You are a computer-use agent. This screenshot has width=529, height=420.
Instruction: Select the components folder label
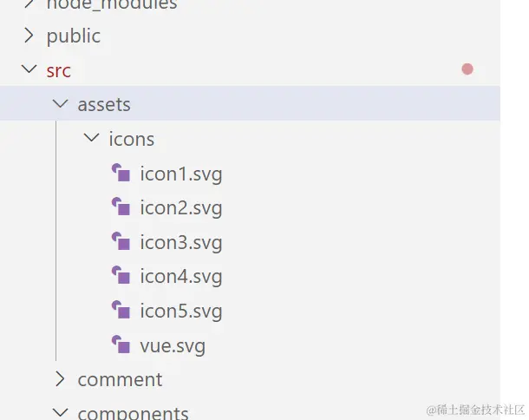(133, 413)
